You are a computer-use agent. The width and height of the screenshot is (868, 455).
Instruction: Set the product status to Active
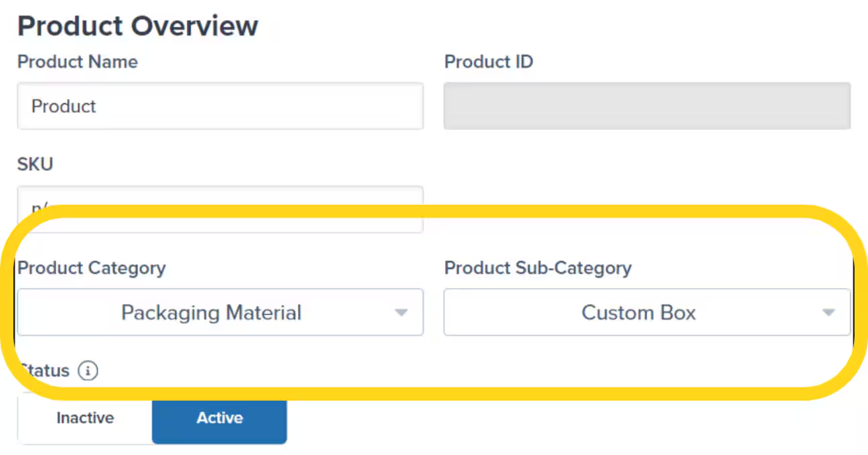click(219, 418)
